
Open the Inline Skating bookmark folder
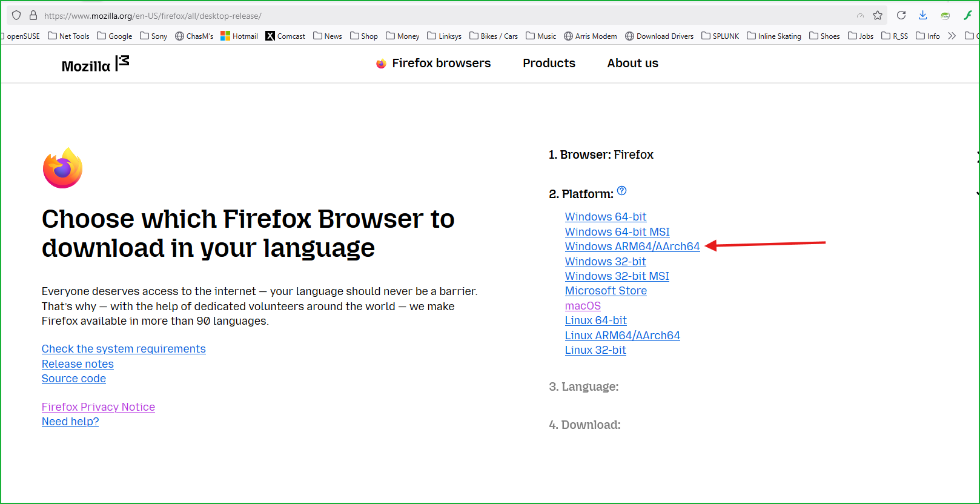774,36
